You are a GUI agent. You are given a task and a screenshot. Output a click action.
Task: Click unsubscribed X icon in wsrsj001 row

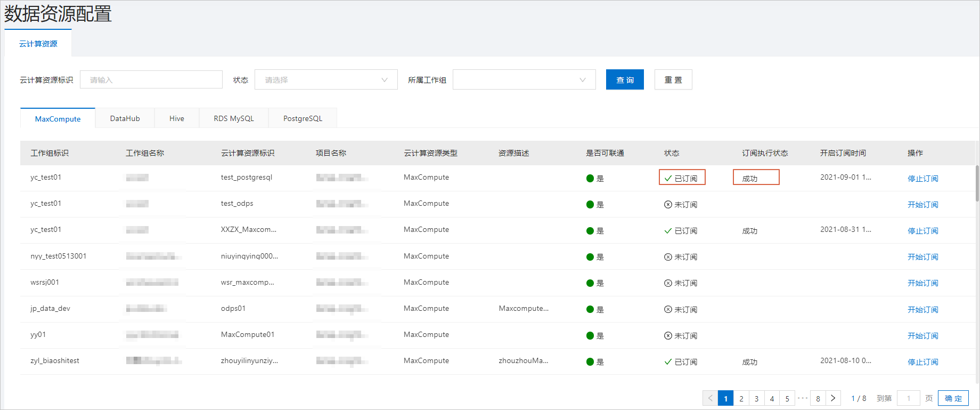point(668,283)
